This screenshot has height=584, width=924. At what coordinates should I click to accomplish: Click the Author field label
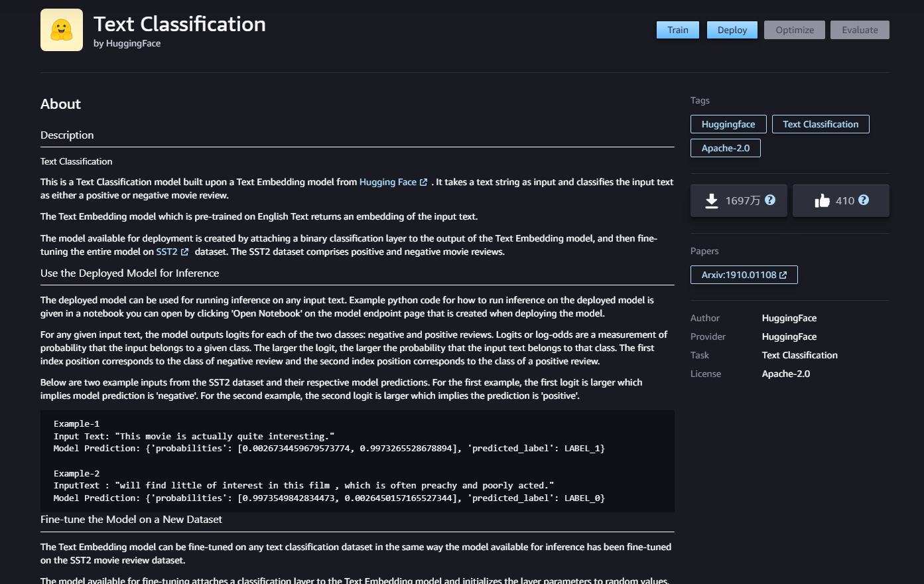pos(705,318)
